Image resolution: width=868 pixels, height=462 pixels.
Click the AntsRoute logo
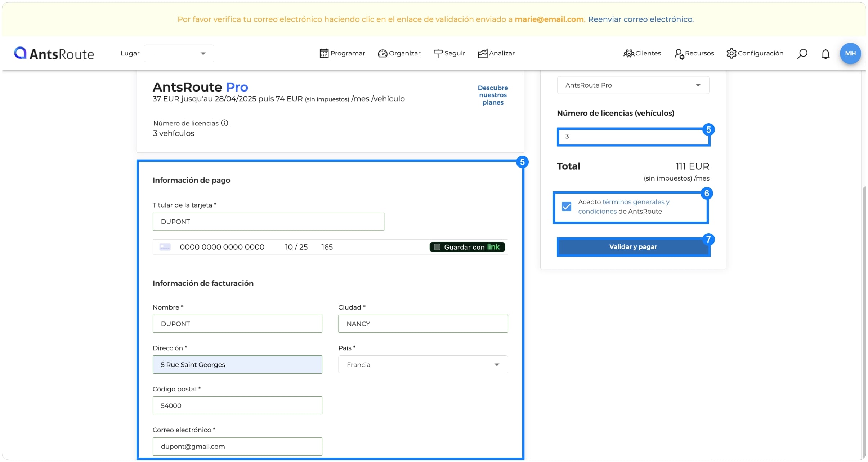pos(54,53)
